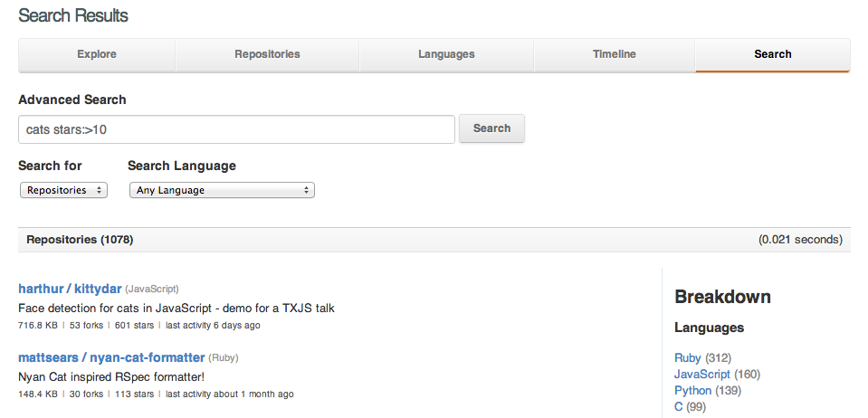This screenshot has height=418, width=868.
Task: Expand the Any Language dropdown
Action: tap(222, 190)
